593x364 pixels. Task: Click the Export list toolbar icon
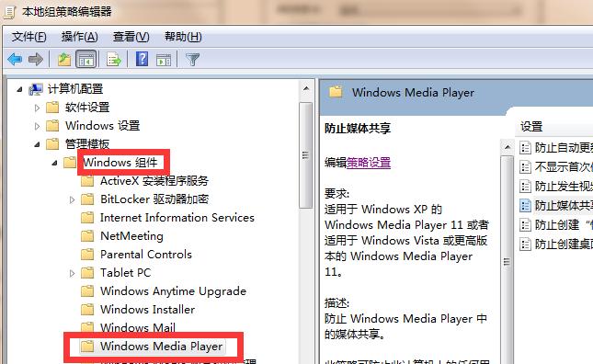pyautogui.click(x=113, y=60)
